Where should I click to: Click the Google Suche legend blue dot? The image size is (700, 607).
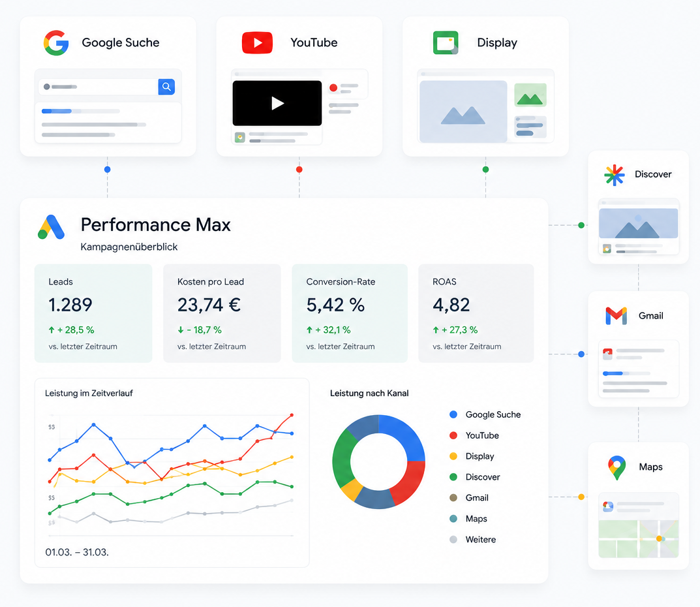click(453, 414)
